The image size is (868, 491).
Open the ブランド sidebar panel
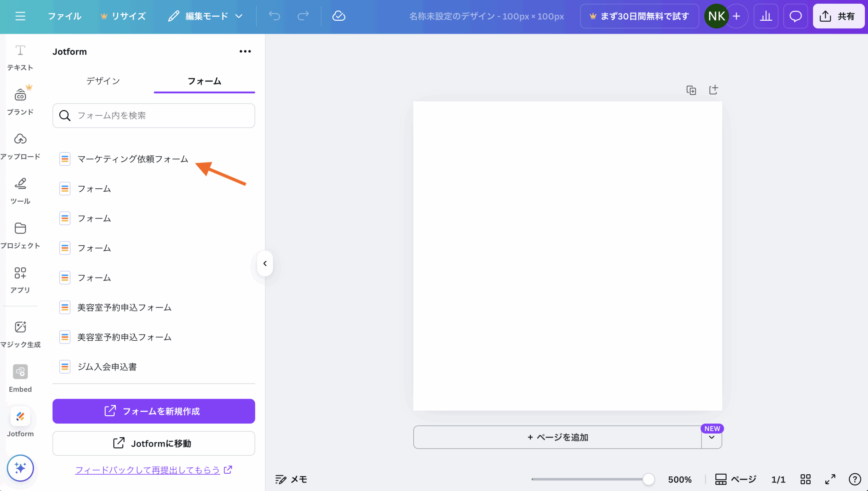click(x=20, y=100)
